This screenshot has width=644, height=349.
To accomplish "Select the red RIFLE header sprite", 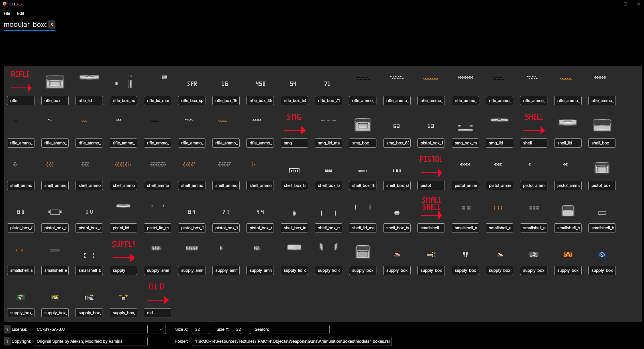I will (x=21, y=81).
